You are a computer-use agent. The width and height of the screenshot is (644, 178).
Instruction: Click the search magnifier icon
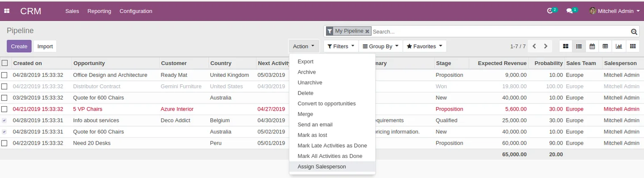[634, 32]
